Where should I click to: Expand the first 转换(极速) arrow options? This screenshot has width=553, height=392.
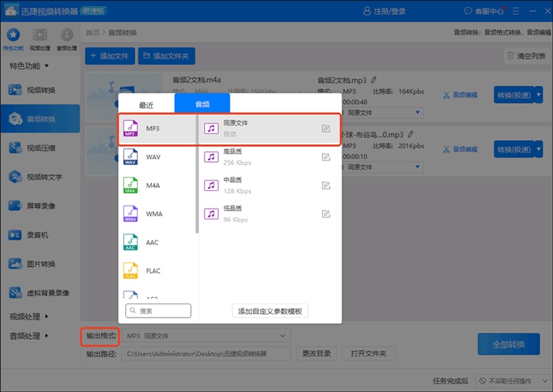[538, 94]
